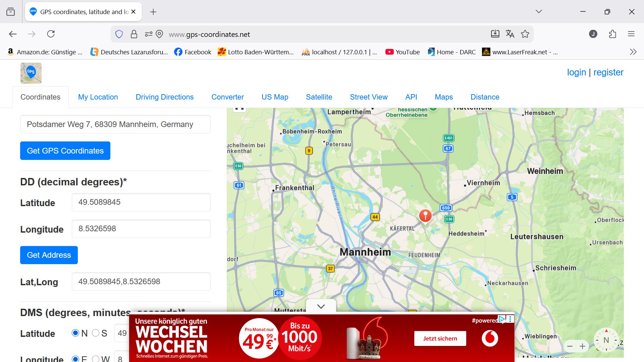Open the Street View tab
The width and height of the screenshot is (644, 362).
click(369, 97)
